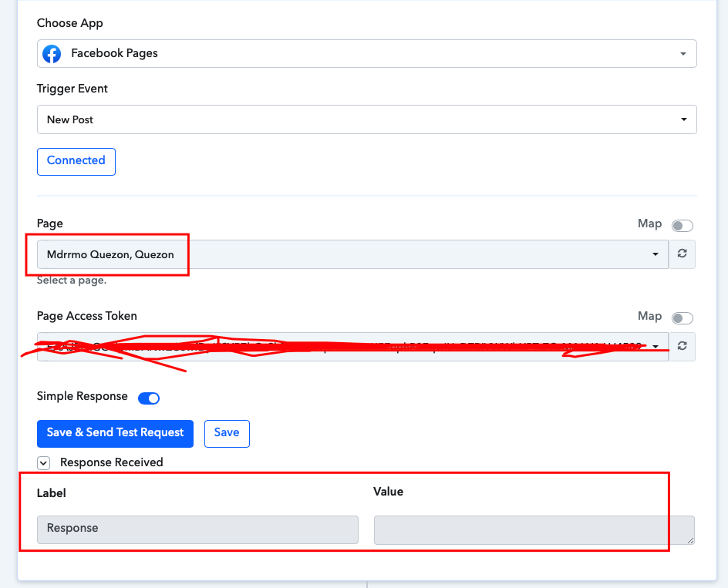Click the empty Value text area

tap(534, 529)
